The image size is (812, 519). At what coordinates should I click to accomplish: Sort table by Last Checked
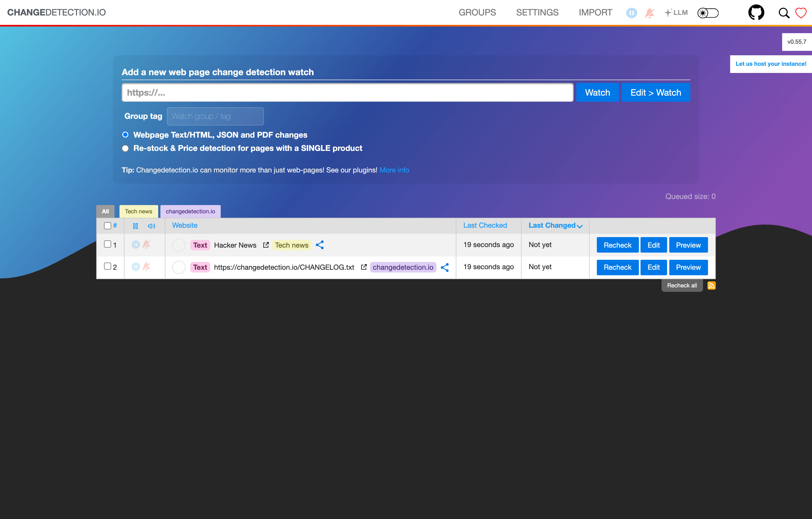tap(485, 225)
